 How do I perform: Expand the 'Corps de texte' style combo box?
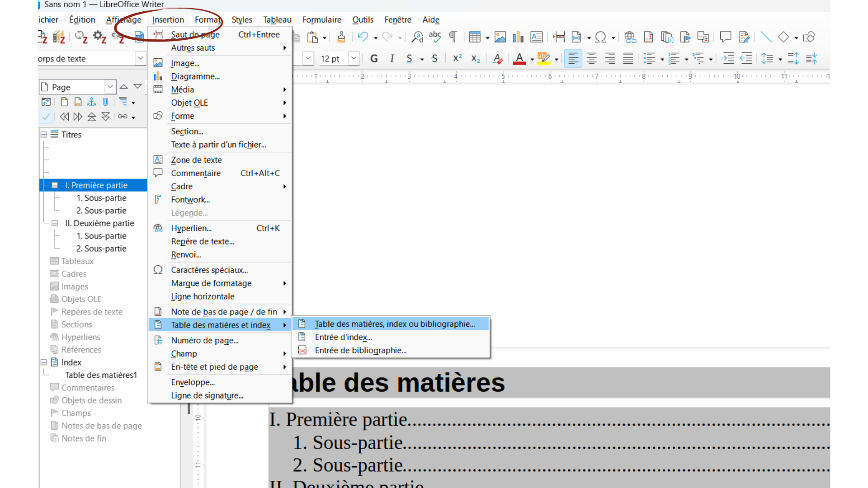(140, 58)
